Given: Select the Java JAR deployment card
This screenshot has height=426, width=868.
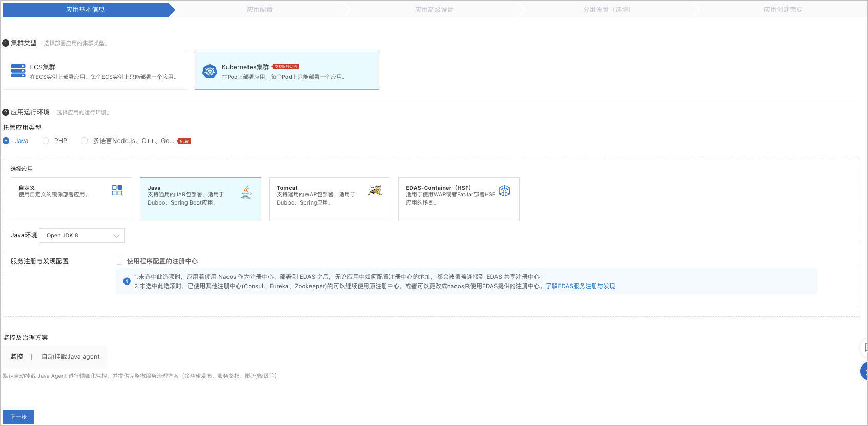Looking at the screenshot, I should [200, 199].
